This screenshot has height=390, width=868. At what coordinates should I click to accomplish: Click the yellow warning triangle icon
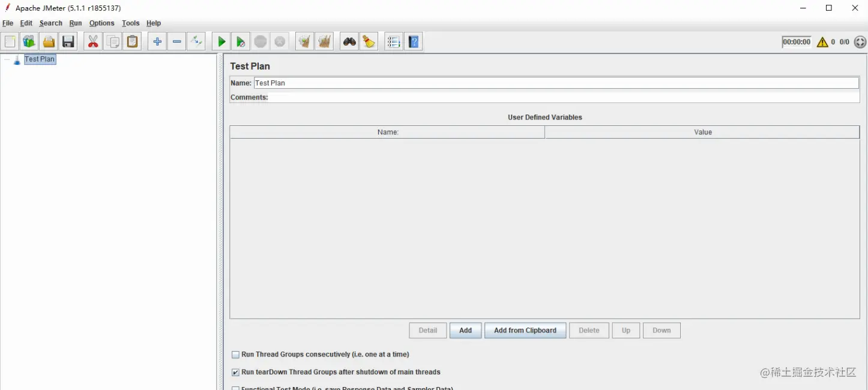point(822,42)
